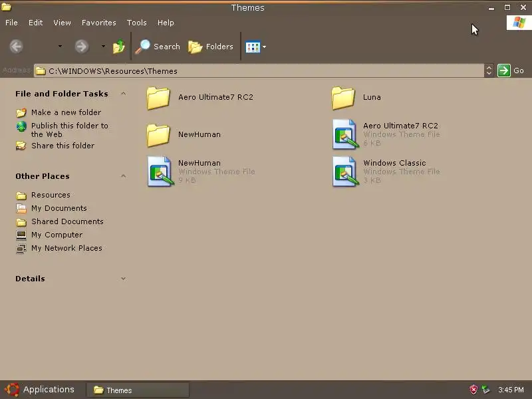The width and height of the screenshot is (532, 399).
Task: Open the address bar dropdown
Action: pyautogui.click(x=489, y=70)
